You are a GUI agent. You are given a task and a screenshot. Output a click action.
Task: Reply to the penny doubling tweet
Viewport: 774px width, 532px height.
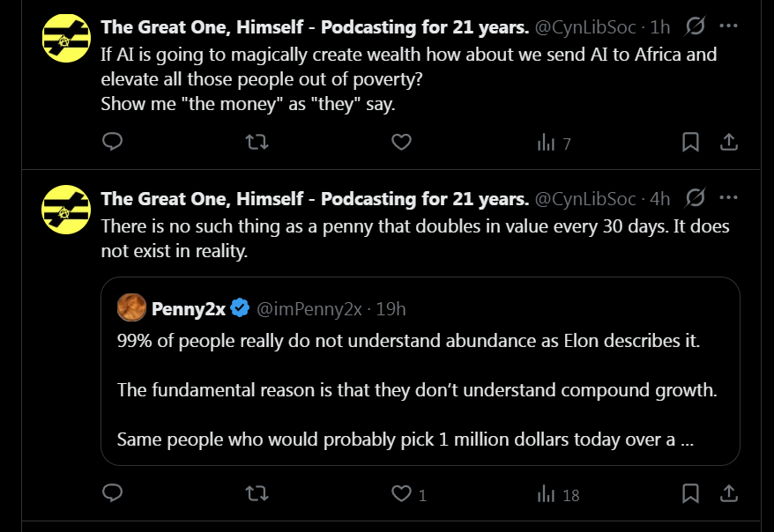point(112,493)
